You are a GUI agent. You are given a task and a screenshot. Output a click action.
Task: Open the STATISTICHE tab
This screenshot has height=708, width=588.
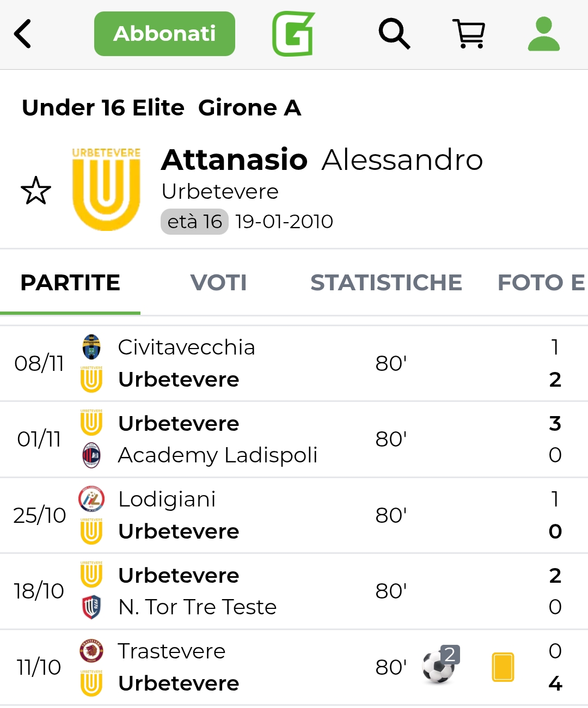tap(386, 283)
